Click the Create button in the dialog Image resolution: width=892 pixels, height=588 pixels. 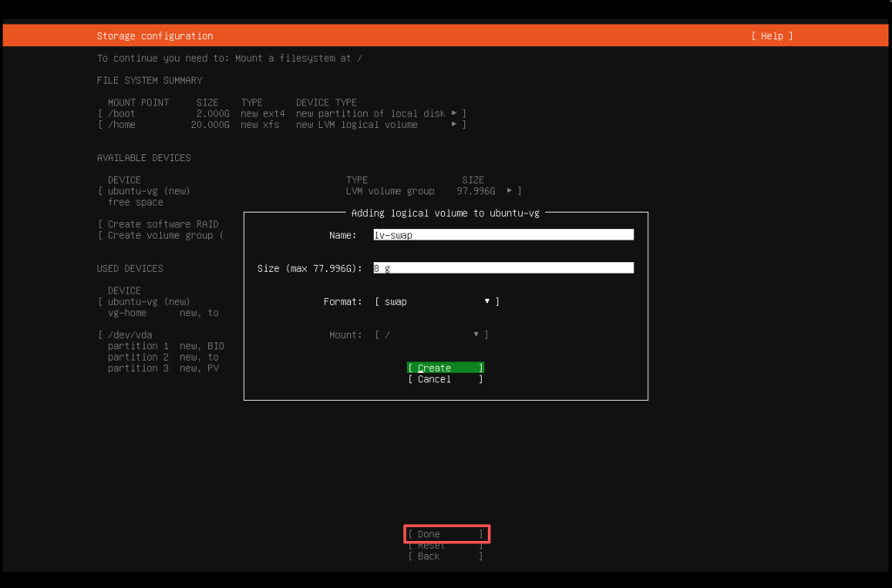coord(444,367)
